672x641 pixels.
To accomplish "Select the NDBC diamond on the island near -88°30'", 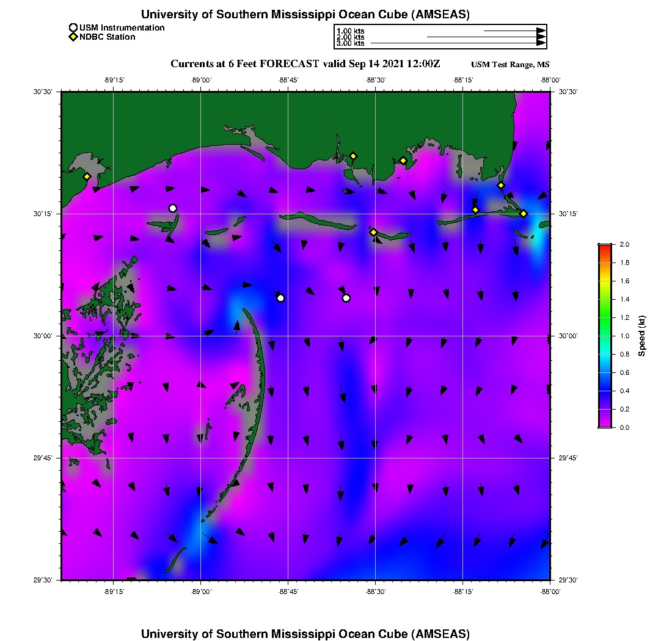I will [x=373, y=232].
